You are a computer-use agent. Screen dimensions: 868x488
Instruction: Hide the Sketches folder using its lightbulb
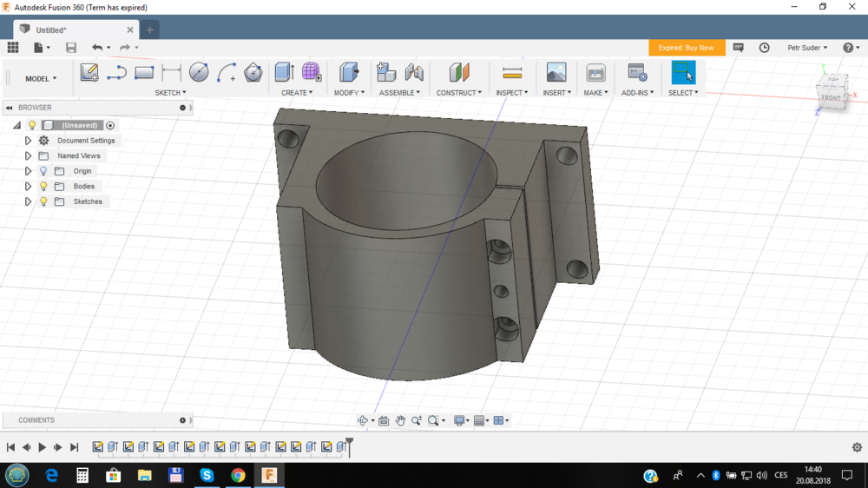pyautogui.click(x=43, y=201)
